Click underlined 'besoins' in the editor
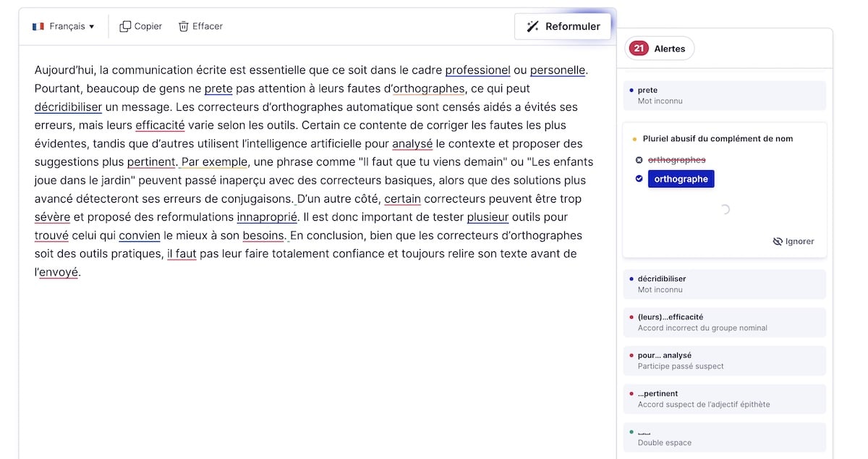 coord(263,235)
